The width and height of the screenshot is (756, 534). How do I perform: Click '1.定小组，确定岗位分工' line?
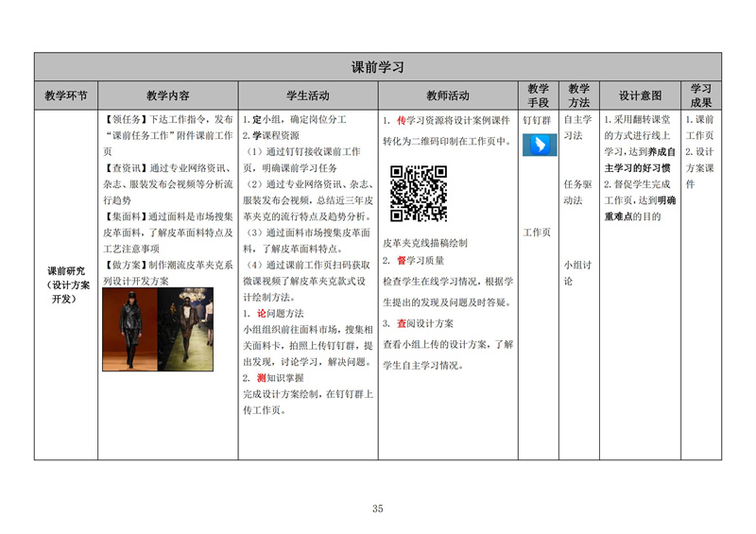(x=295, y=119)
